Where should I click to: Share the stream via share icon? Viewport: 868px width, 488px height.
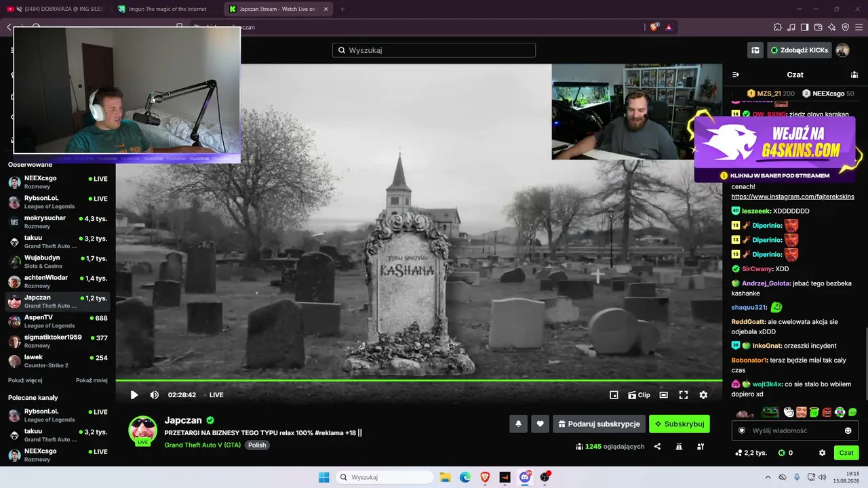(657, 447)
